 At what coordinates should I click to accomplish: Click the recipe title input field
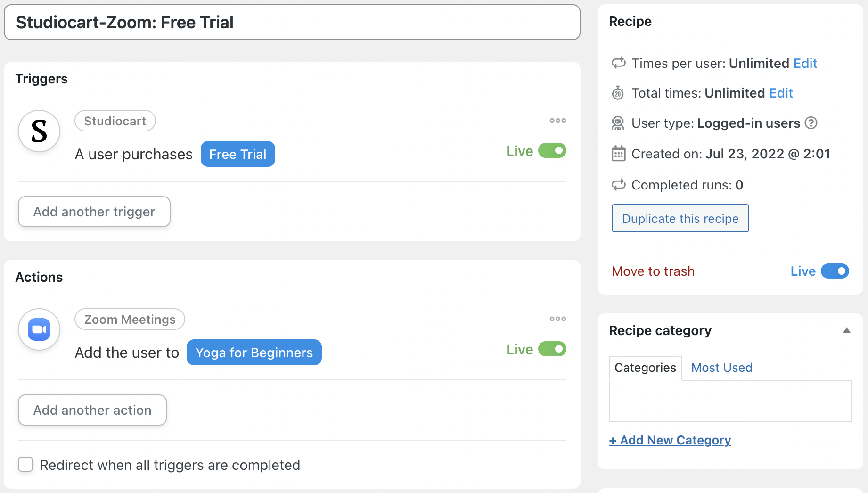(x=292, y=22)
